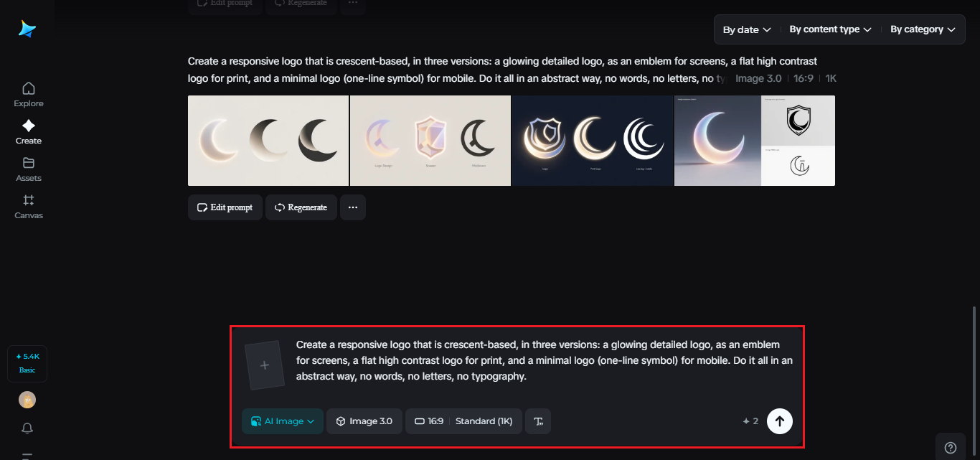Click Regenerate to recreate the images
Image resolution: width=980 pixels, height=460 pixels.
pyautogui.click(x=301, y=207)
